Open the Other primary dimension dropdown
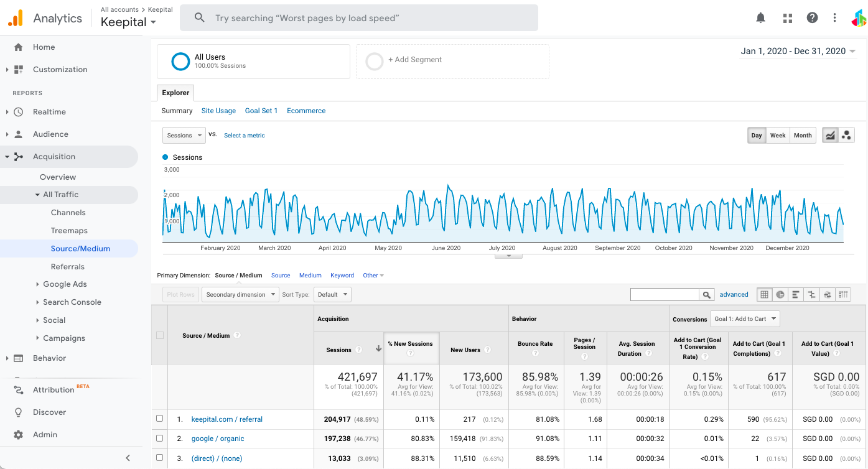This screenshot has height=469, width=868. click(373, 276)
